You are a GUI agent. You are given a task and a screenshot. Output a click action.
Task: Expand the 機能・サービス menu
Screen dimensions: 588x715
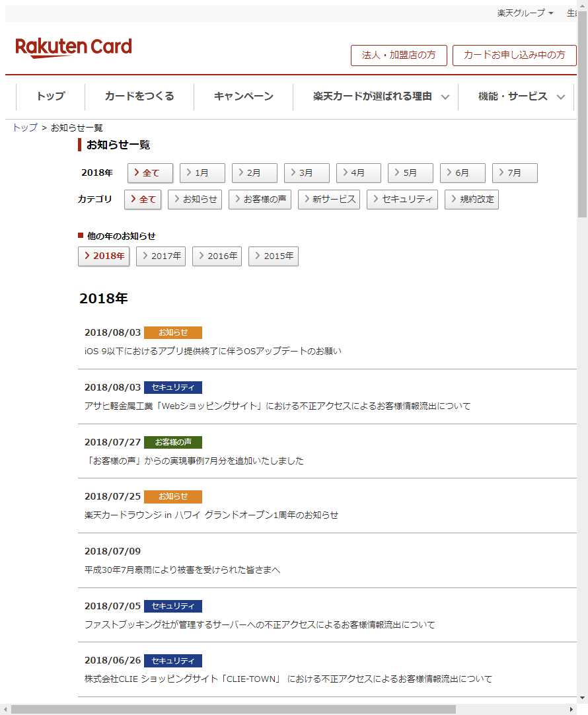coord(521,96)
